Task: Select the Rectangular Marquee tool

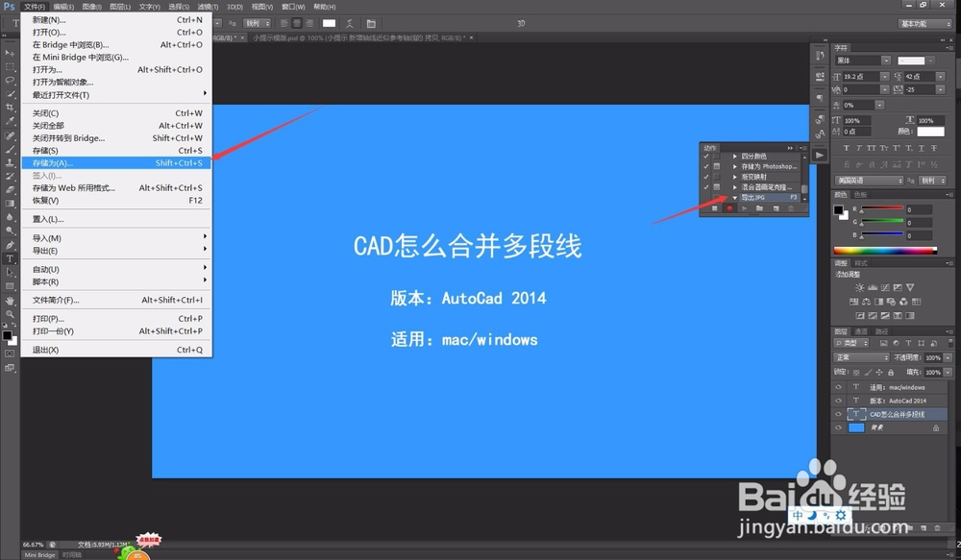Action: coord(10,67)
